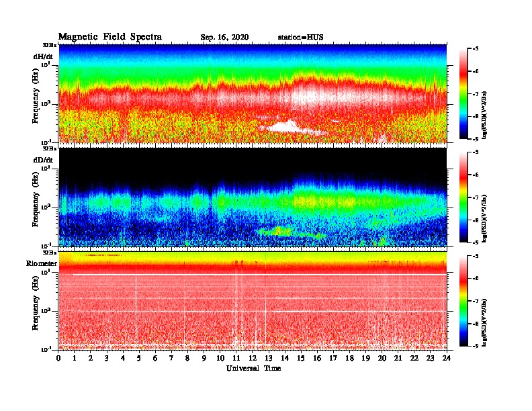Click the hour 8 tick label

click(x=187, y=358)
